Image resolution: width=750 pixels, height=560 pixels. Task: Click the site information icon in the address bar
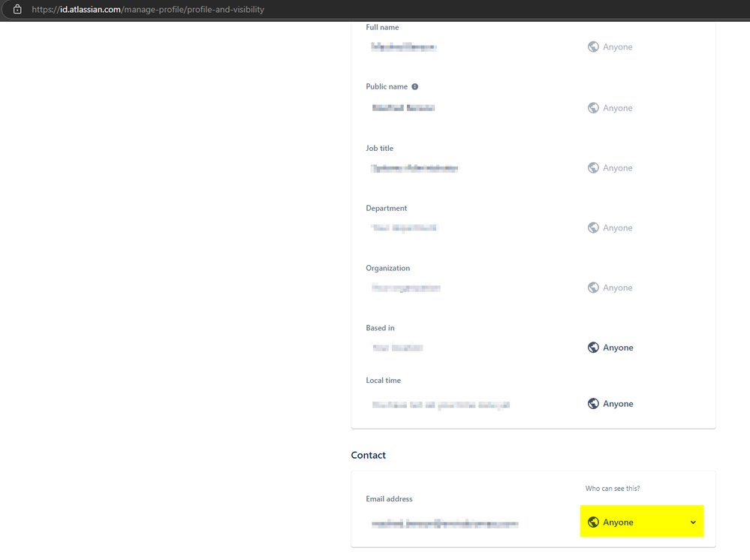click(17, 10)
